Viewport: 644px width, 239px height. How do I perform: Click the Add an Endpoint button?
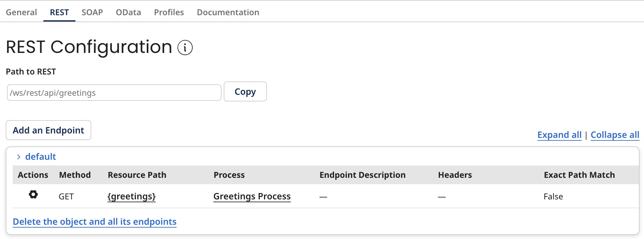coord(48,130)
